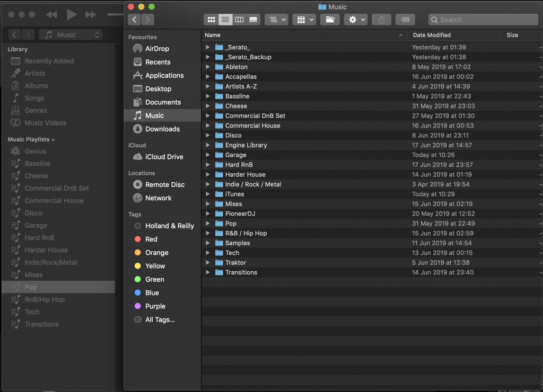
Task: Switch Finder to gallery view
Action: pyautogui.click(x=253, y=19)
